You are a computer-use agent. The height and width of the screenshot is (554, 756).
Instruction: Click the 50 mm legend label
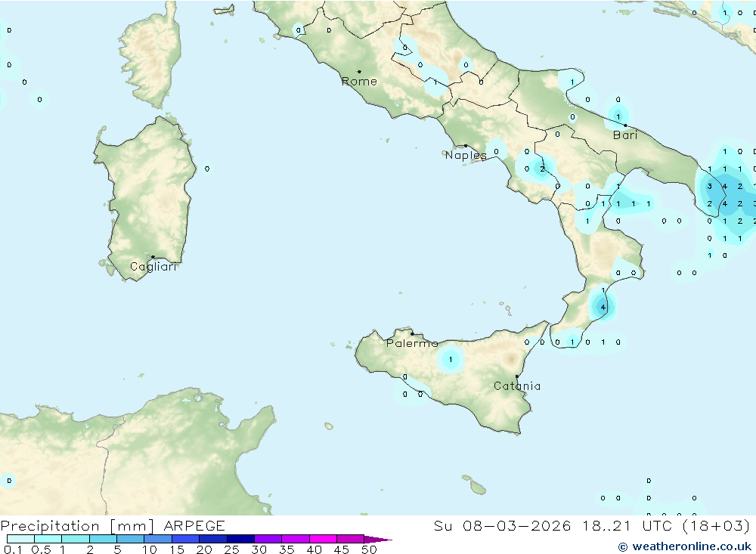click(369, 549)
